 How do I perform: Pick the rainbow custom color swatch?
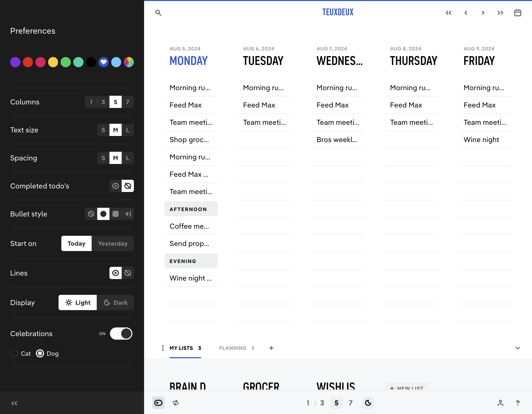129,62
